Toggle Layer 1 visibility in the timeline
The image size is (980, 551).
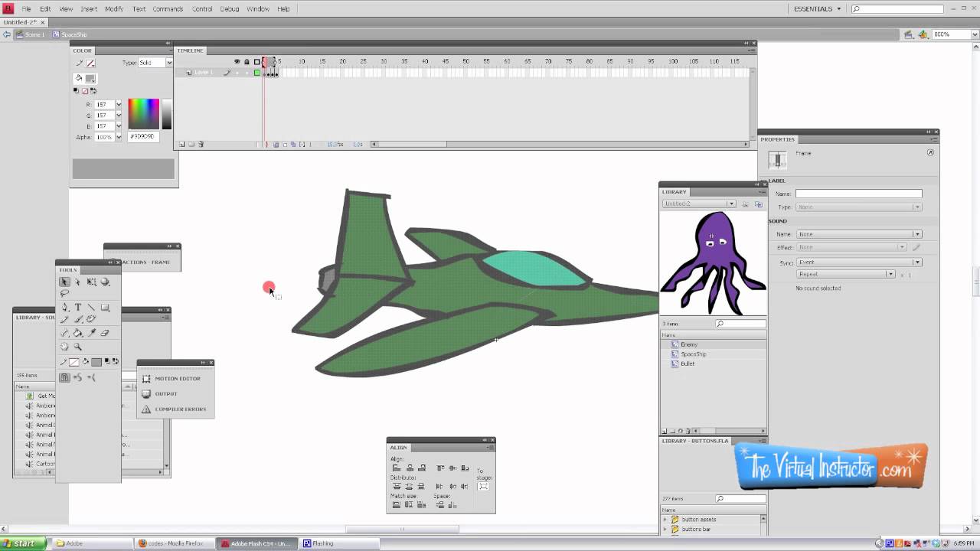pyautogui.click(x=237, y=72)
